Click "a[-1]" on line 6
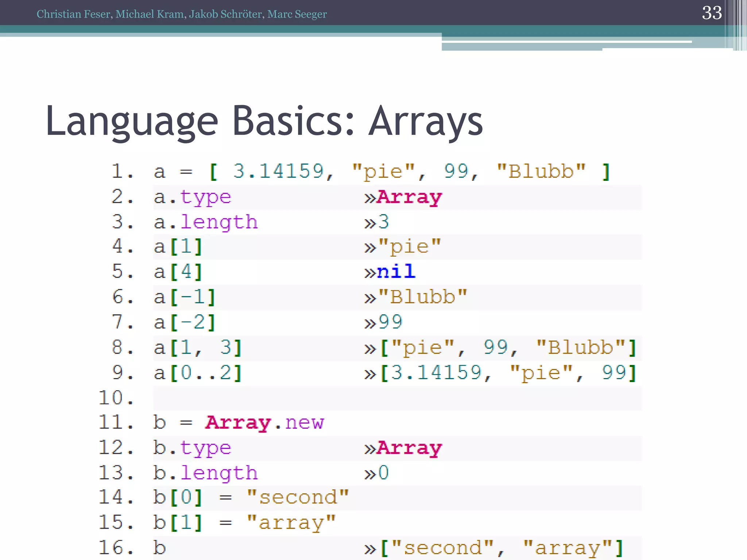This screenshot has height=560, width=747. tap(185, 297)
